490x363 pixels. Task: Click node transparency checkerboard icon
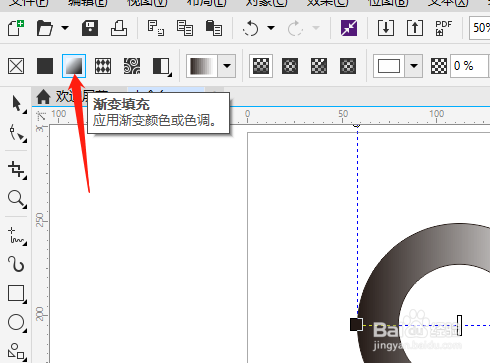click(x=439, y=66)
